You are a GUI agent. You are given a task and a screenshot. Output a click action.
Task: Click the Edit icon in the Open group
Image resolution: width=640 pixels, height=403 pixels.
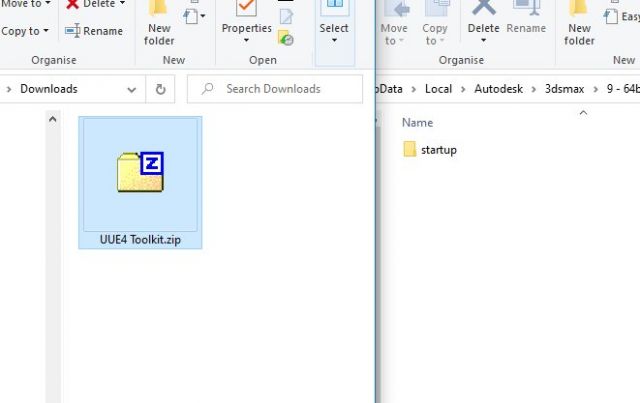(x=286, y=17)
